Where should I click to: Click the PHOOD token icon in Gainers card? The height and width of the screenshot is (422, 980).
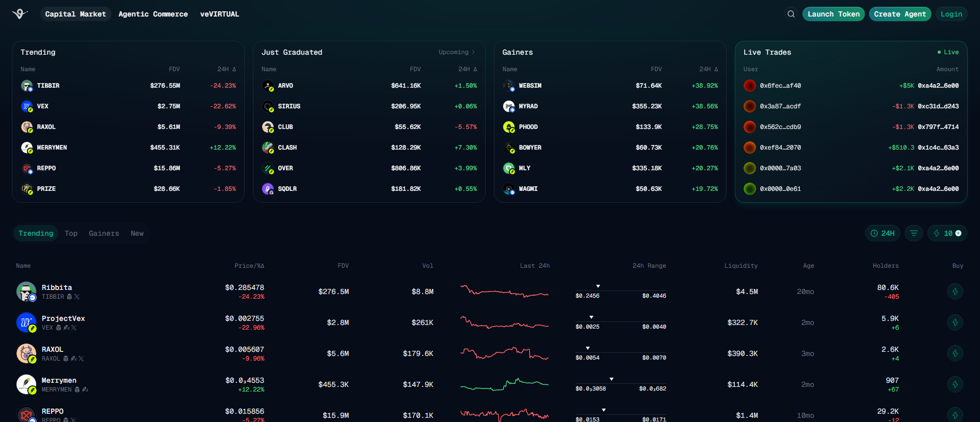pos(509,127)
